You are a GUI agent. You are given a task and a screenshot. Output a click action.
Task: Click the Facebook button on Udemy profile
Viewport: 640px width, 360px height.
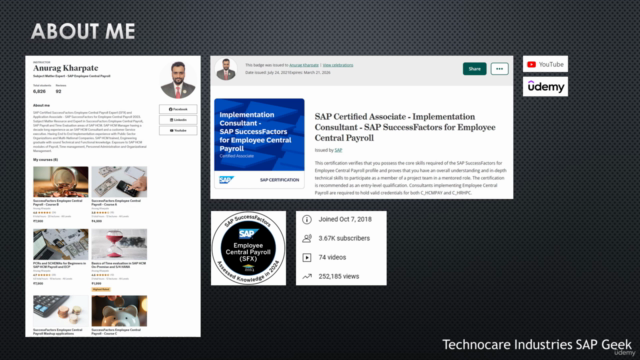(x=178, y=109)
